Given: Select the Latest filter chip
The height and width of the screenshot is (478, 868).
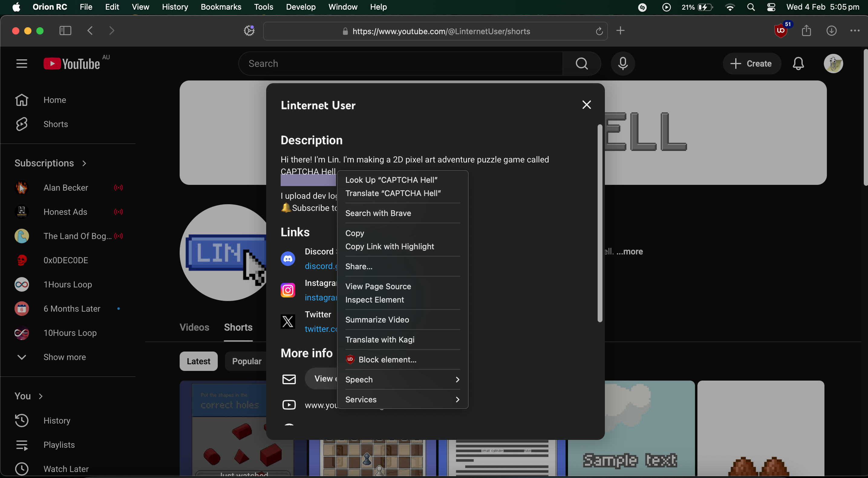Looking at the screenshot, I should tap(198, 361).
